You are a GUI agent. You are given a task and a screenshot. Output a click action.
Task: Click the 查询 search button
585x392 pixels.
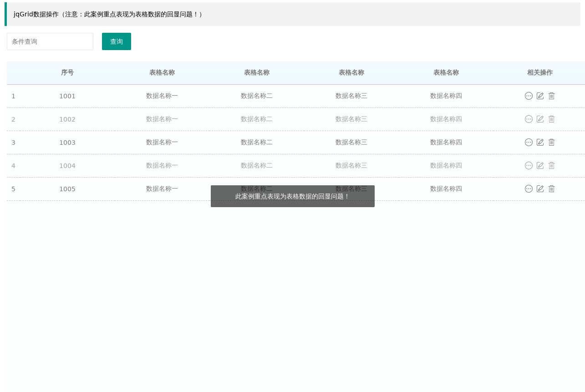[117, 41]
